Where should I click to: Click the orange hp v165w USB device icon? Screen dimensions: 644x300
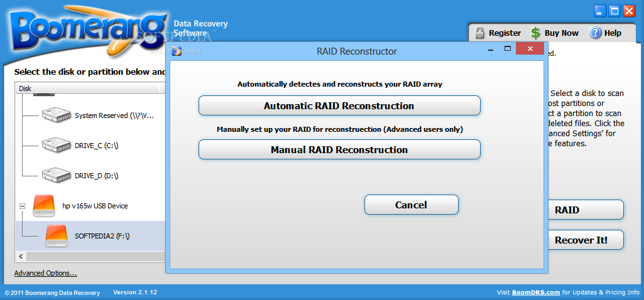(x=43, y=206)
